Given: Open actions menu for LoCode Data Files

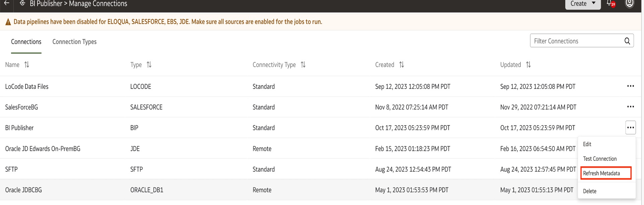Looking at the screenshot, I should (x=630, y=86).
